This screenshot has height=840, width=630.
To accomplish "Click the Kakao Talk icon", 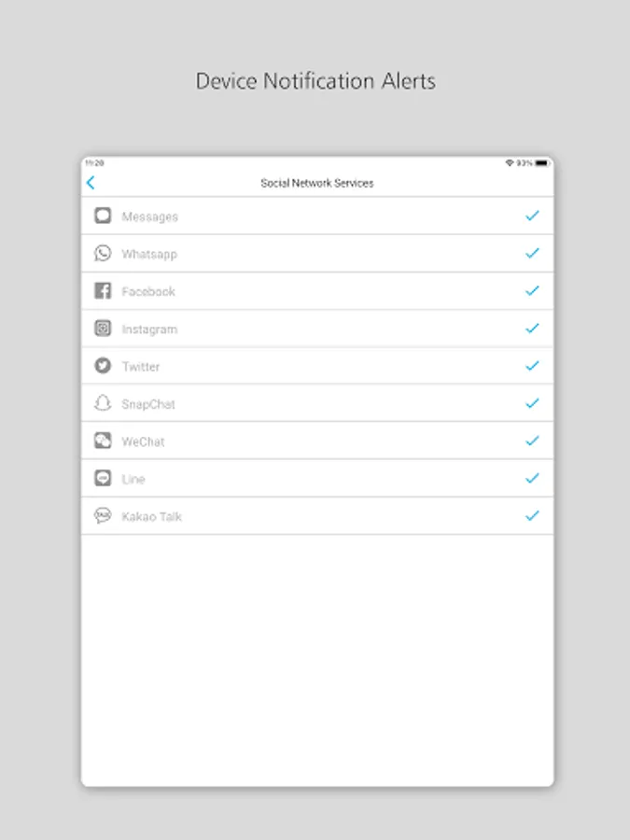I will (103, 515).
